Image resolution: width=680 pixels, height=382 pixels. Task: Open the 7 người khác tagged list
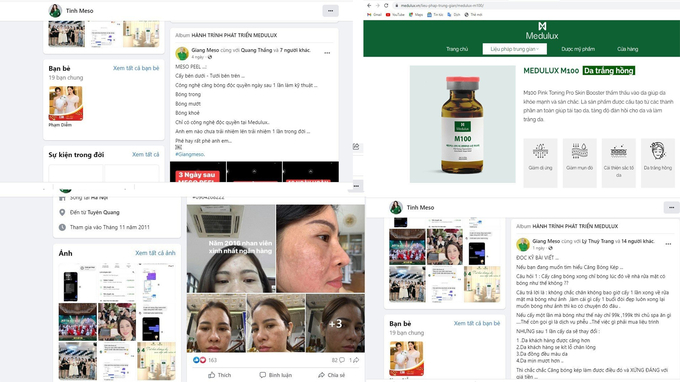click(x=295, y=50)
